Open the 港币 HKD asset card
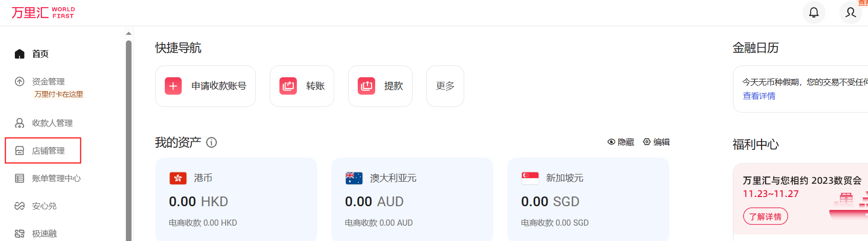This screenshot has height=241, width=868. click(x=236, y=199)
